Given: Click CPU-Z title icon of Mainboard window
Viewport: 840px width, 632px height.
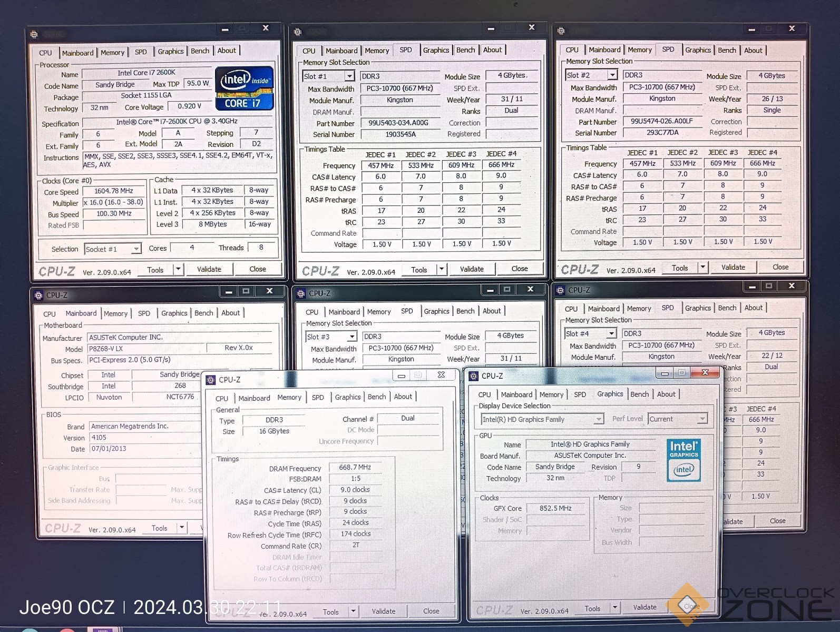Looking at the screenshot, I should 38,295.
